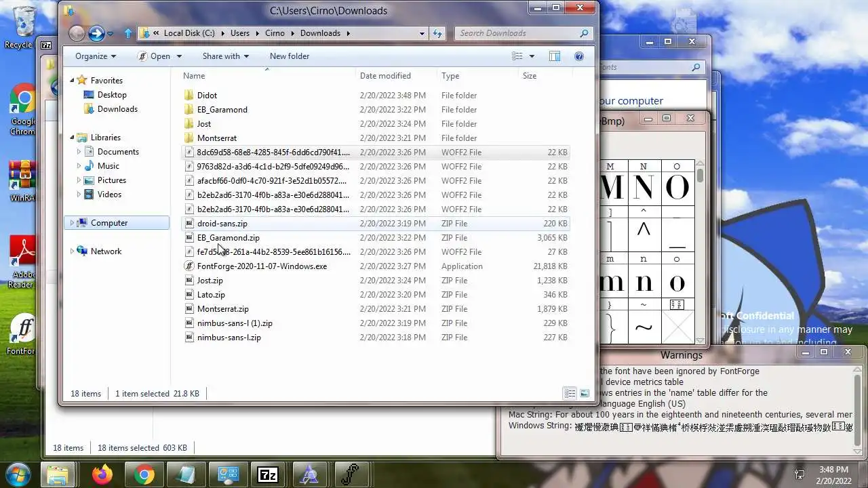Sort by the Name column header

(267, 76)
